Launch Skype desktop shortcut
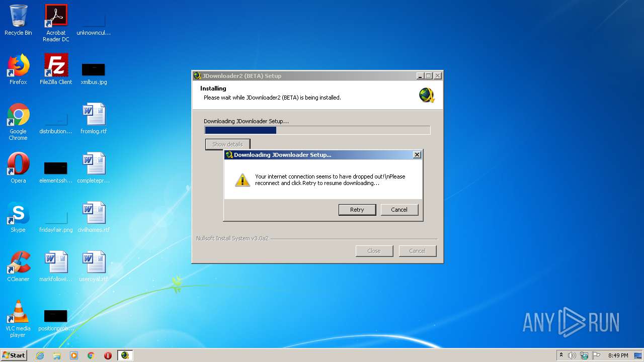Screen dimensions: 644x362 [x=18, y=217]
